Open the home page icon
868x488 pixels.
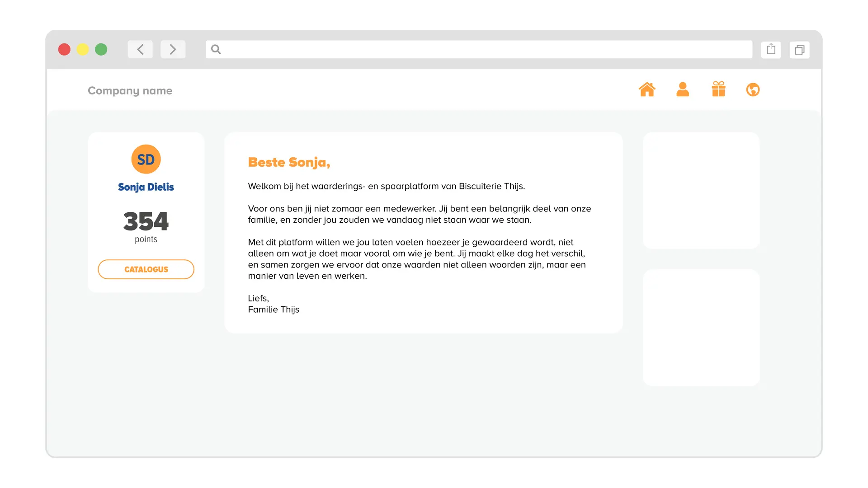coord(647,89)
